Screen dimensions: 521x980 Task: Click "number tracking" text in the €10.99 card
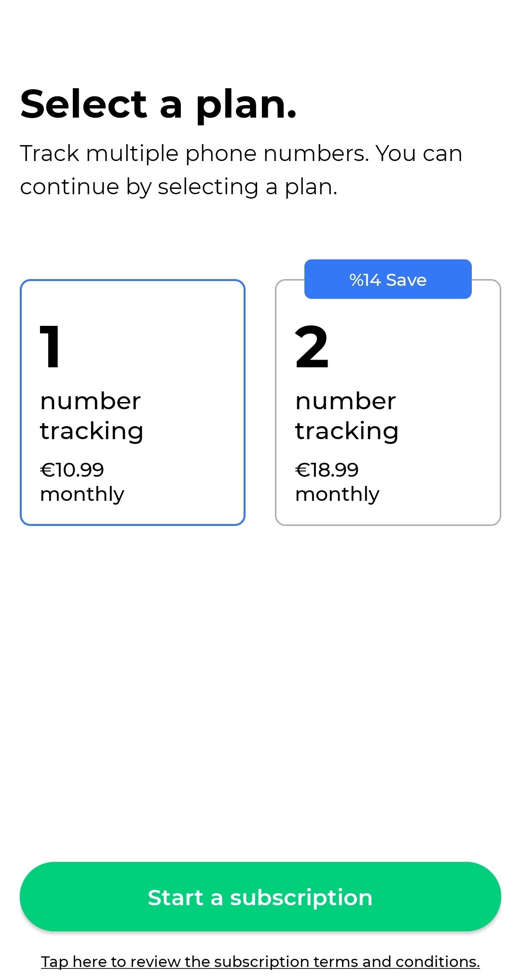(x=91, y=416)
